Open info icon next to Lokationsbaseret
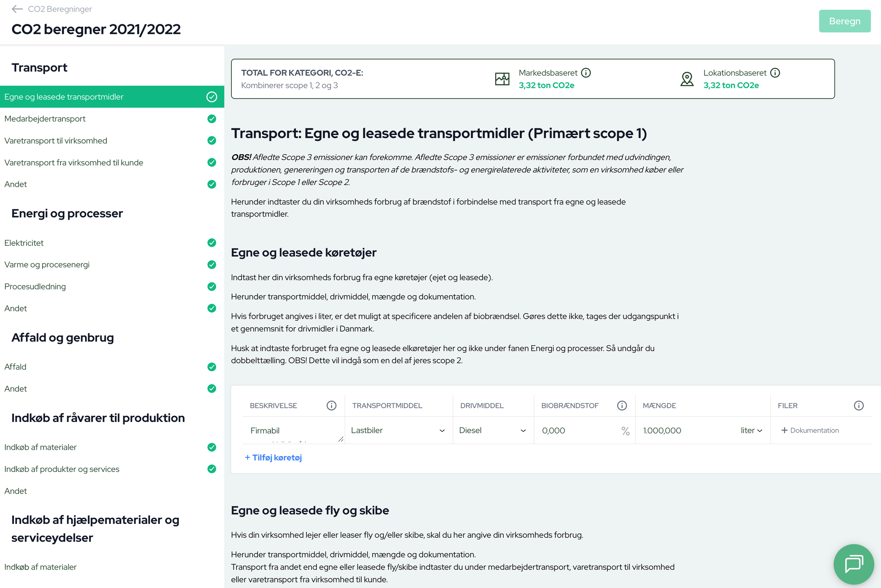 (x=775, y=73)
